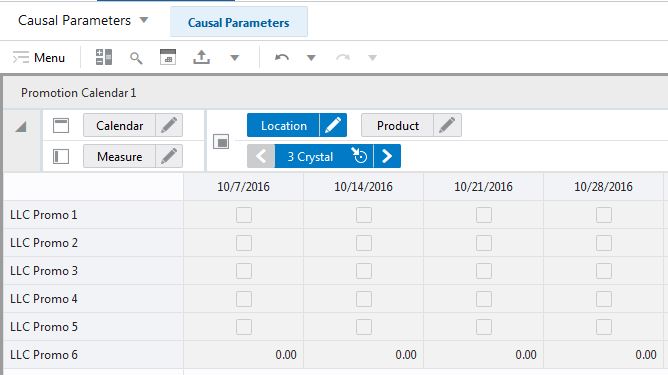Expand the Causal Parameters dropdown arrow
This screenshot has height=375, width=668.
point(144,20)
